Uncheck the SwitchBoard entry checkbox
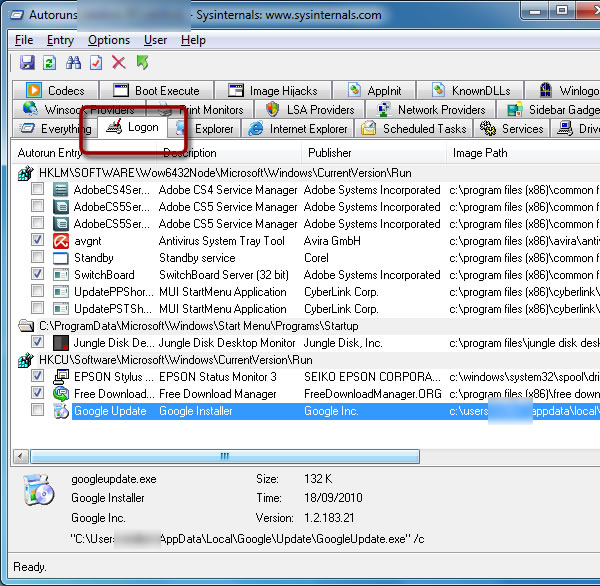The image size is (600, 586). click(37, 274)
